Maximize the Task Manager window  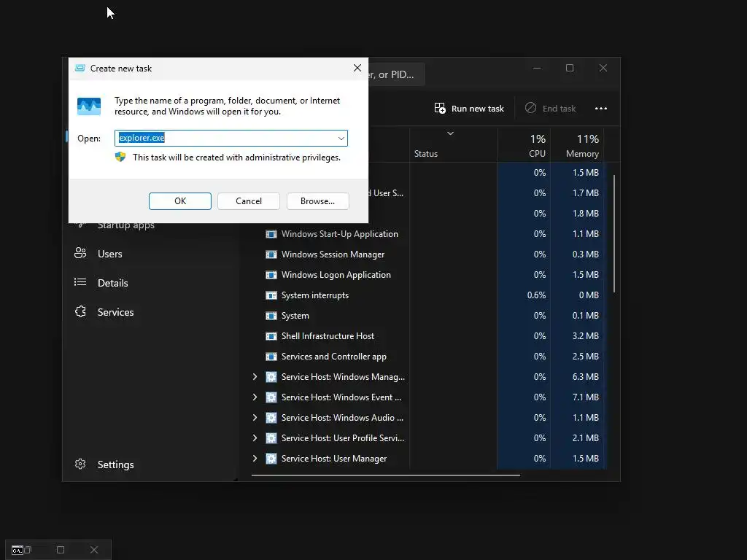(x=570, y=68)
